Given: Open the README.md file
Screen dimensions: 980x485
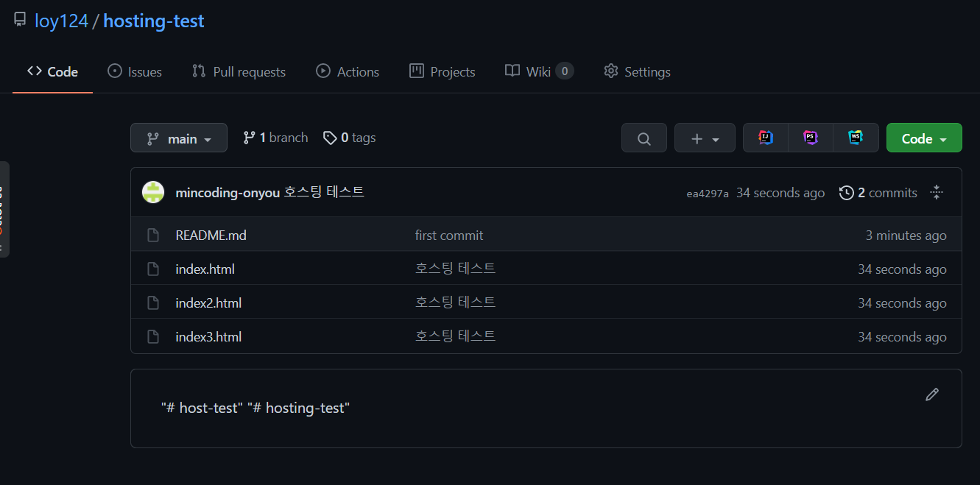Looking at the screenshot, I should 211,236.
